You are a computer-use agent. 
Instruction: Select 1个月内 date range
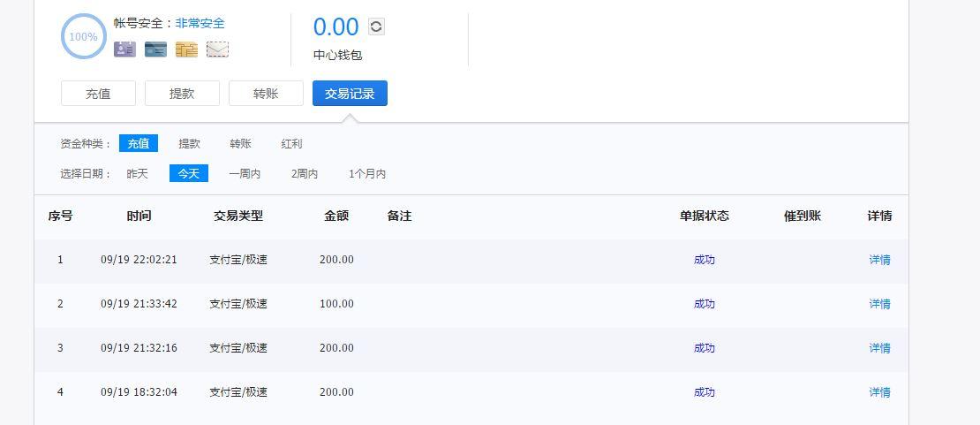point(367,173)
